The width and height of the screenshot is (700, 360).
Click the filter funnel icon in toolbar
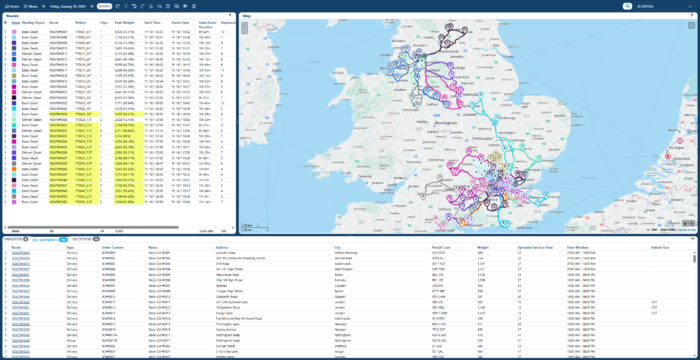125,6
